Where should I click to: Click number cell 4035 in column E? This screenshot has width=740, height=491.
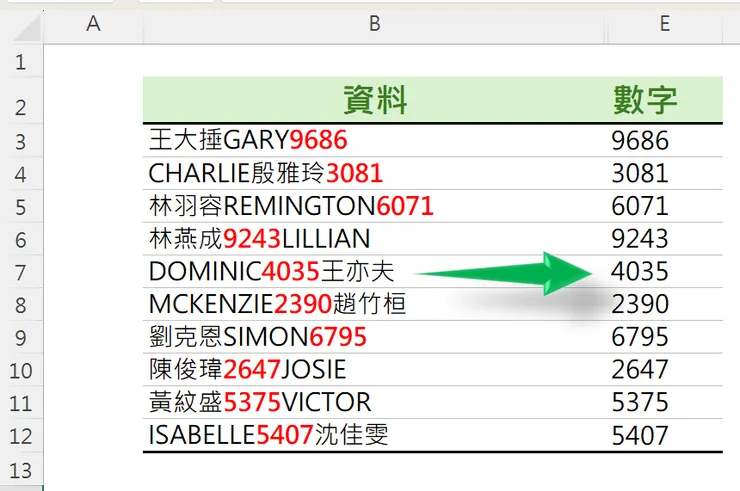pos(665,271)
